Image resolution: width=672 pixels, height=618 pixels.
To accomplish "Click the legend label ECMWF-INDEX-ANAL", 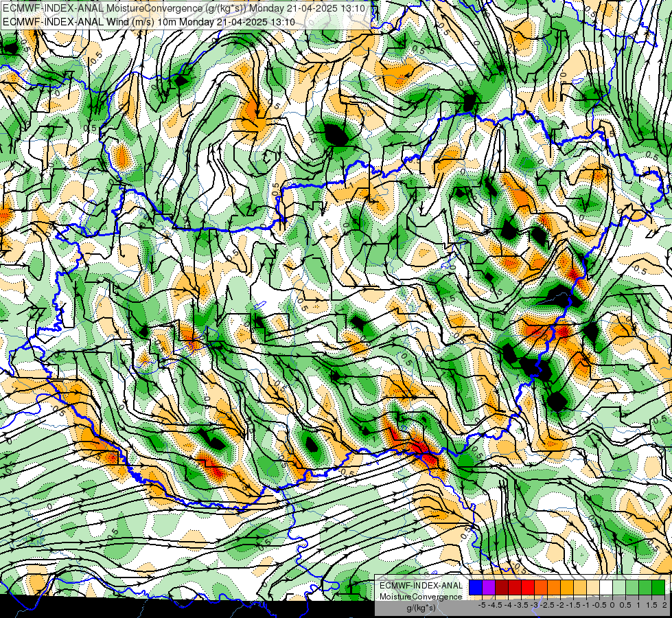I will pos(421,586).
